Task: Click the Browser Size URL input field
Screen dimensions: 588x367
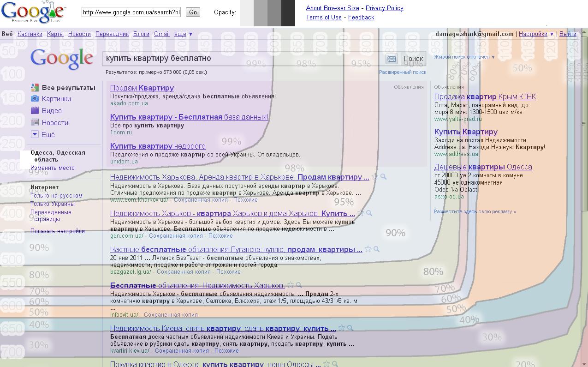Action: (131, 12)
